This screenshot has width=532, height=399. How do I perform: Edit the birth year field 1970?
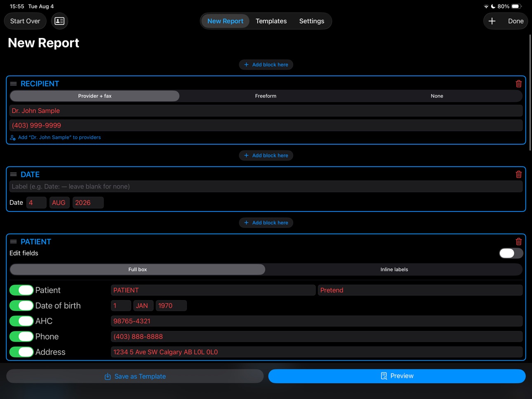(x=171, y=305)
